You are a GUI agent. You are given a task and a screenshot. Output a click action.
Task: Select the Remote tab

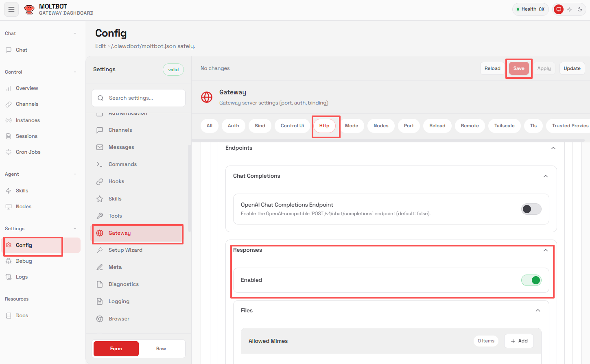[x=470, y=126]
